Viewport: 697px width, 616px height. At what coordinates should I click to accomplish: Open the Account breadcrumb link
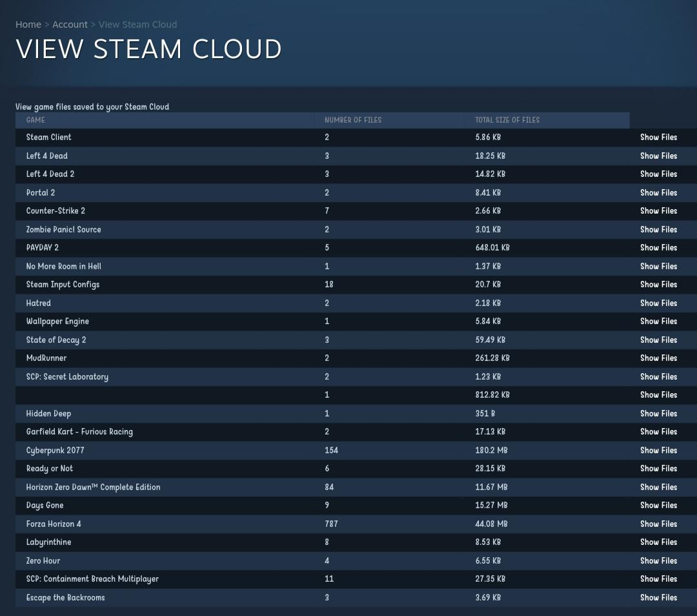point(70,25)
